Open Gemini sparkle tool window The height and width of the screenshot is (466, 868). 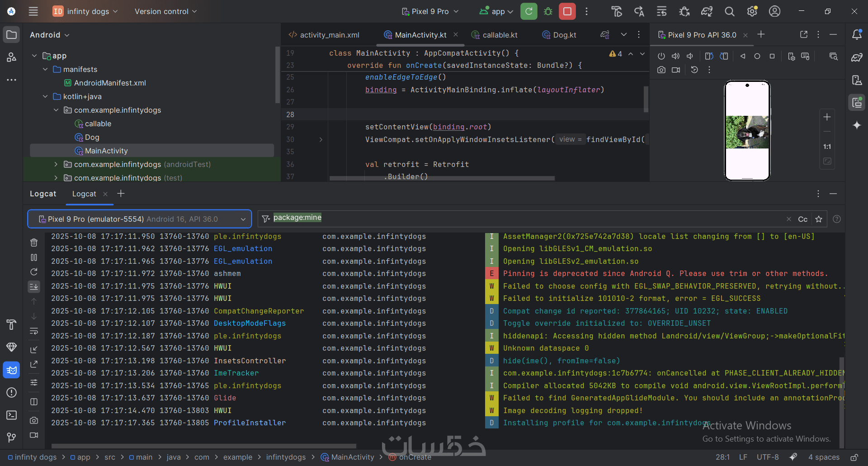coord(857,125)
